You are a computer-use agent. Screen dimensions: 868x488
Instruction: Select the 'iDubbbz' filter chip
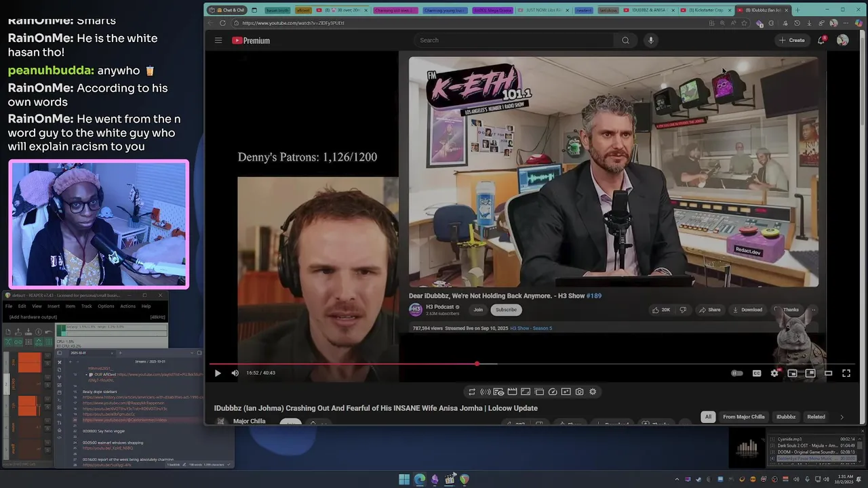pyautogui.click(x=786, y=417)
